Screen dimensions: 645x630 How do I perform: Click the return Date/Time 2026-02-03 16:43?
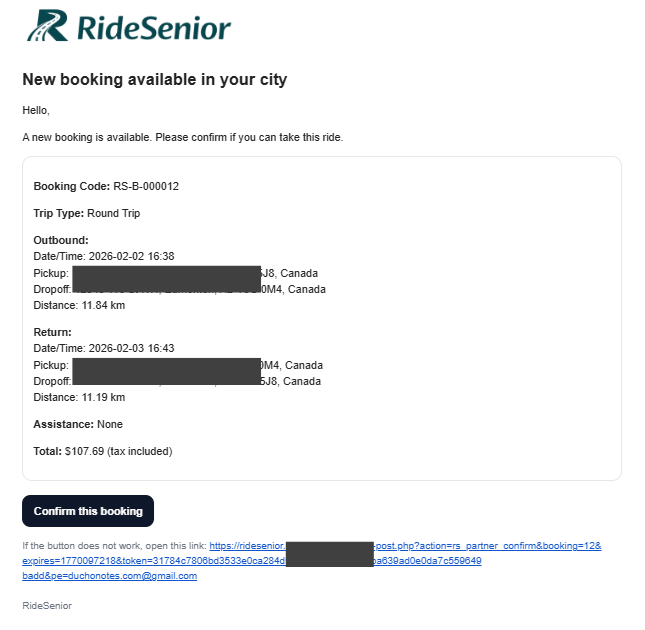(x=104, y=348)
